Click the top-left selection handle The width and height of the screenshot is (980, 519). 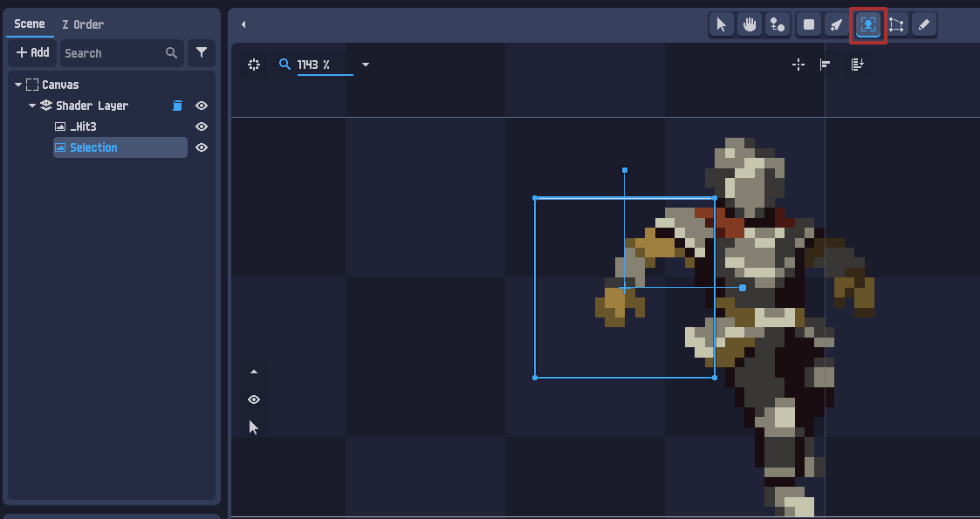[x=535, y=198]
